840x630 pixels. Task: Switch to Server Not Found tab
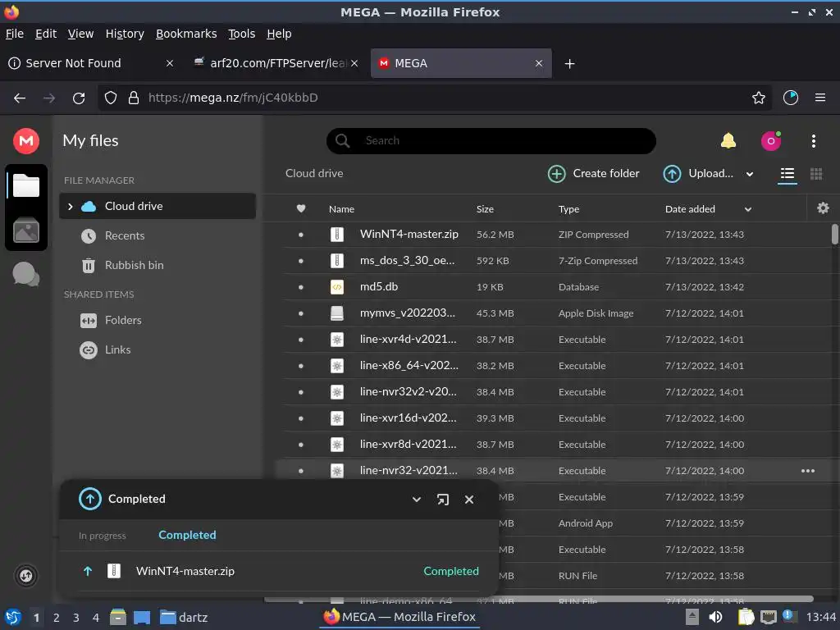90,63
